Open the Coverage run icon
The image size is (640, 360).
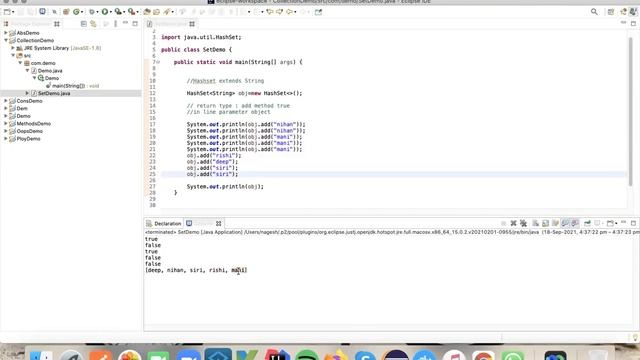coord(118,12)
